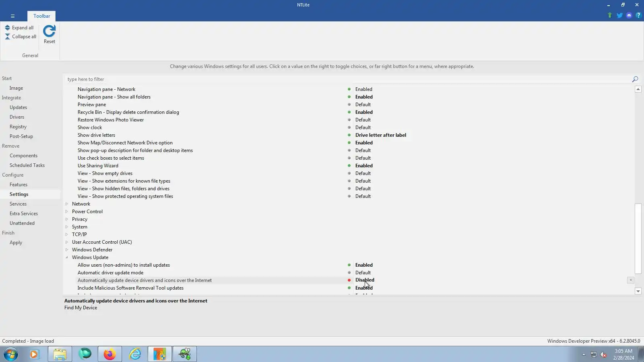Toggle Restore Windows Photo Viewer Default value
Image resolution: width=644 pixels, height=362 pixels.
coord(363,120)
